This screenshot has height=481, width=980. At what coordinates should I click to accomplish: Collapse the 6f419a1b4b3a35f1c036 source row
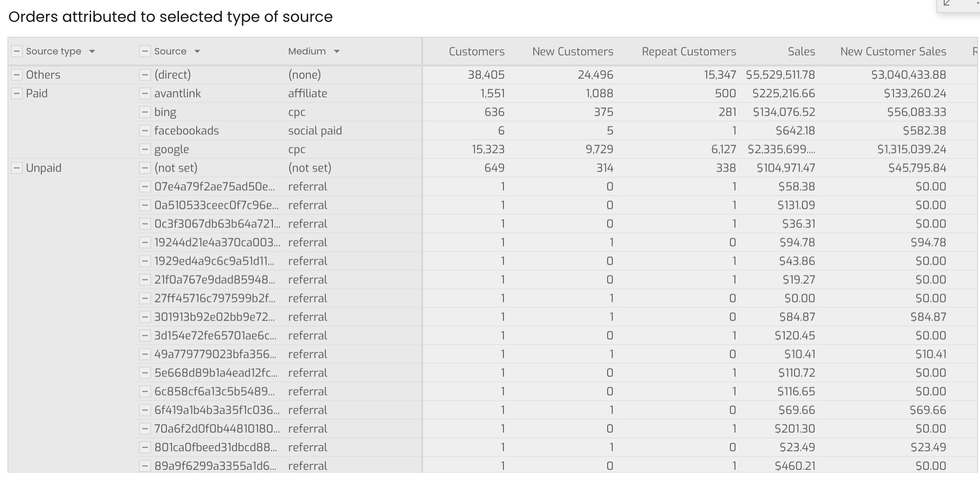(145, 409)
